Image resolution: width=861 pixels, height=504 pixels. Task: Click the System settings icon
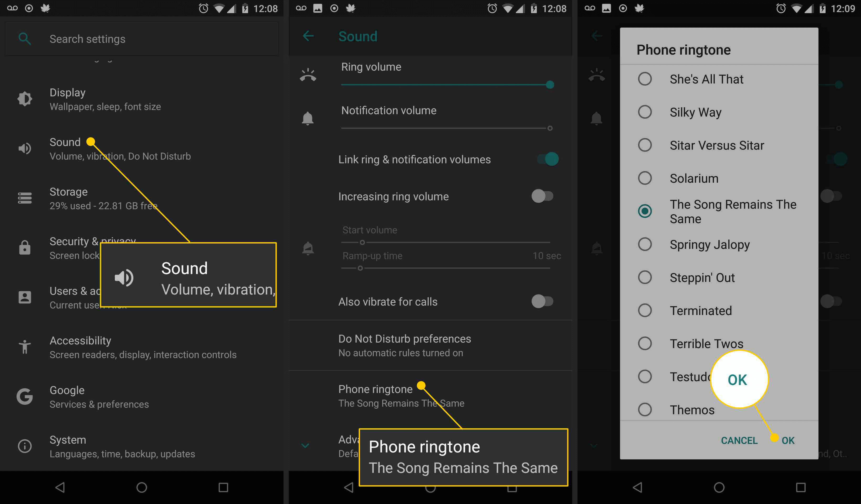tap(23, 446)
